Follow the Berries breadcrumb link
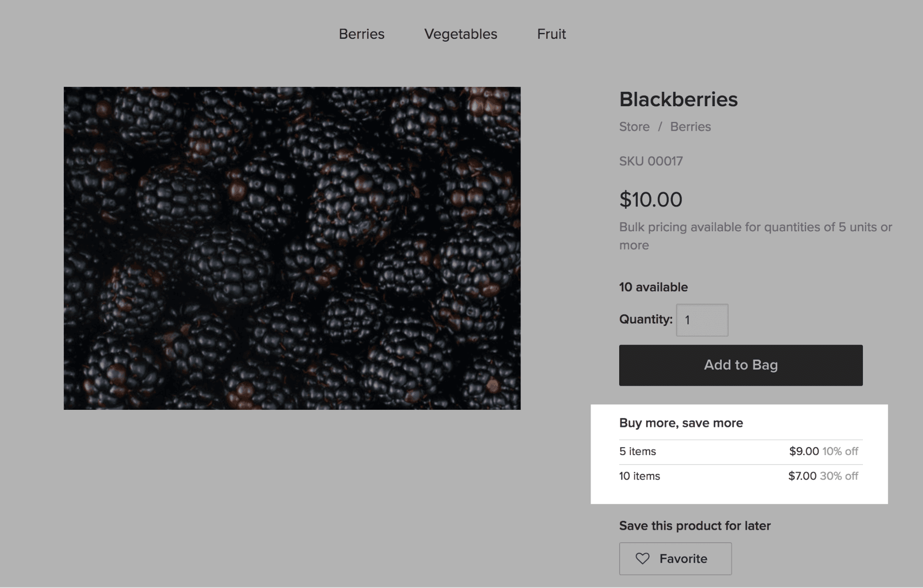The image size is (923, 588). (x=690, y=127)
